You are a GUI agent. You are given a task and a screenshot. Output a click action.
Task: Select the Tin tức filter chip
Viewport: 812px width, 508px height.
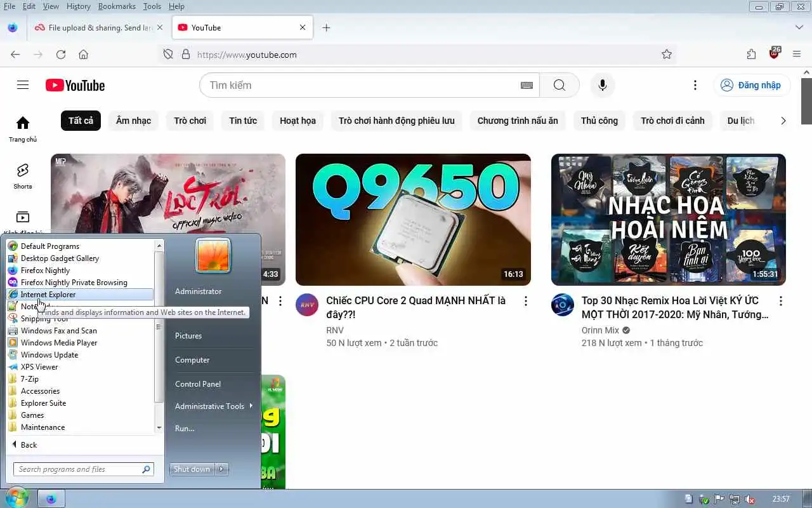pos(243,121)
